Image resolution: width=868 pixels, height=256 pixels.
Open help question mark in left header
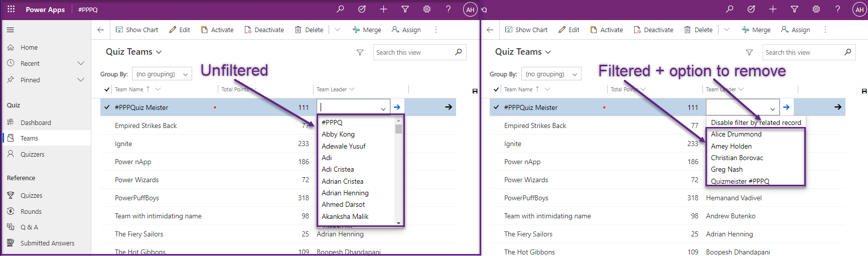pyautogui.click(x=449, y=9)
